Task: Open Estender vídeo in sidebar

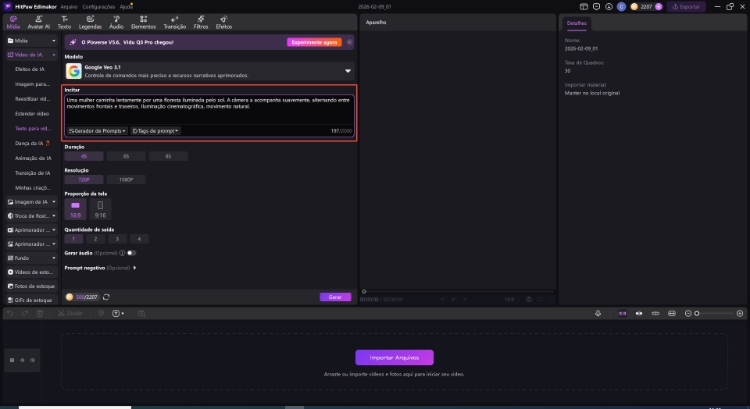Action: click(32, 113)
